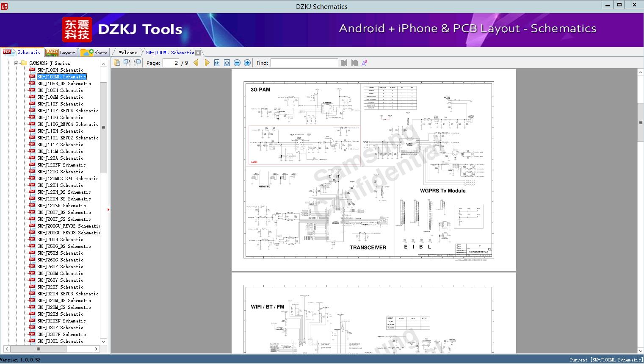
Task: Zoom out with the minus icon
Action: click(237, 63)
